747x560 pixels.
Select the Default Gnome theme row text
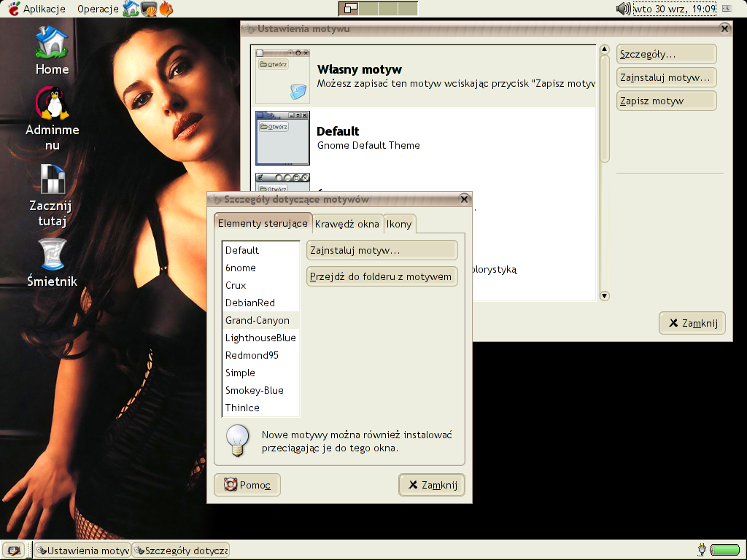pyautogui.click(x=368, y=138)
